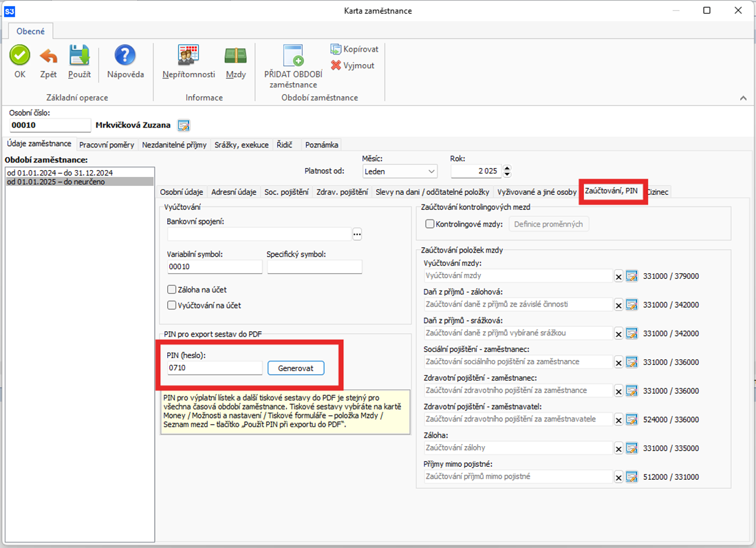Screen dimensions: 756x548
Task: Toggle Kontrolingové mzdy checkbox
Action: [x=430, y=224]
